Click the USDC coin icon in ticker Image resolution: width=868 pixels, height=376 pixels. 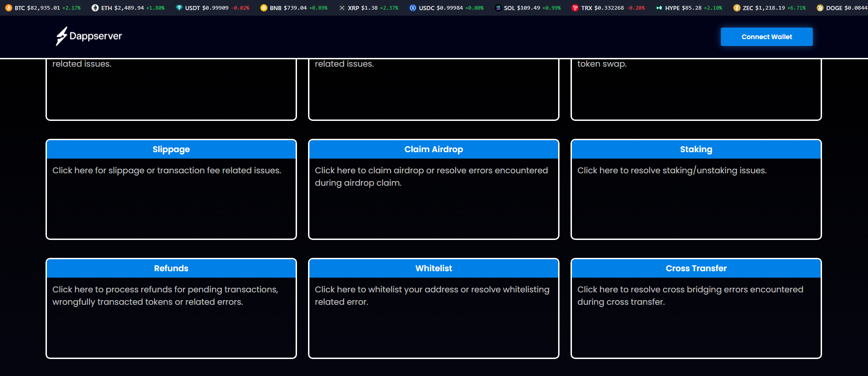click(x=413, y=8)
